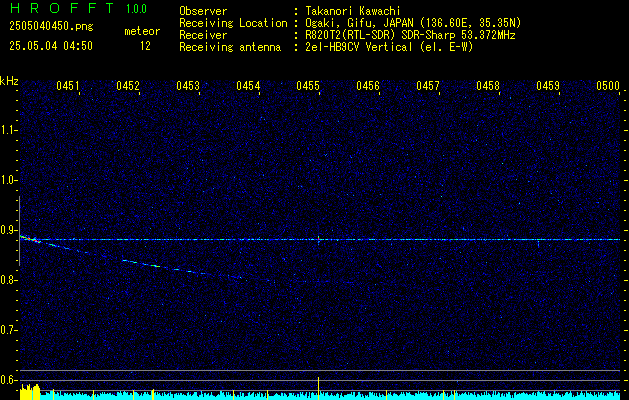629x400 pixels.
Task: Click the 0.9 kHz axis label
Action: pos(8,230)
